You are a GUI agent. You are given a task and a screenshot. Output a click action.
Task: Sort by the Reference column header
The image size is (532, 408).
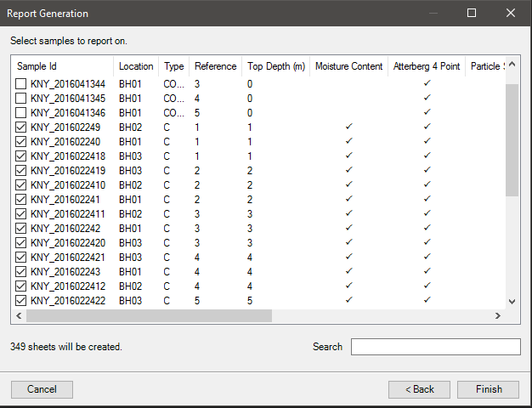pos(216,66)
